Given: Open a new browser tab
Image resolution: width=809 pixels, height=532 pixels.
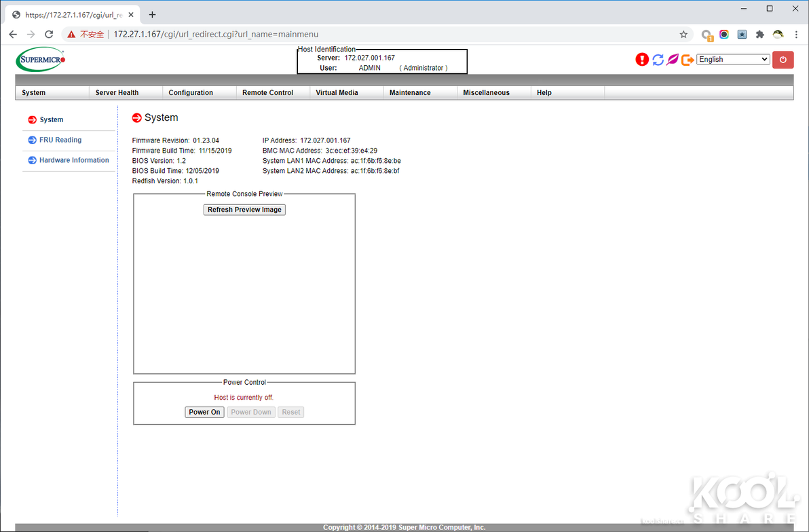Looking at the screenshot, I should coord(152,14).
